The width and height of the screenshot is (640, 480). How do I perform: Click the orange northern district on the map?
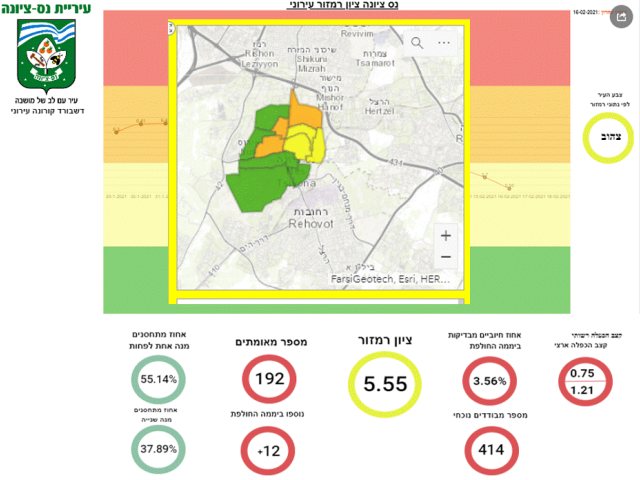tap(304, 110)
